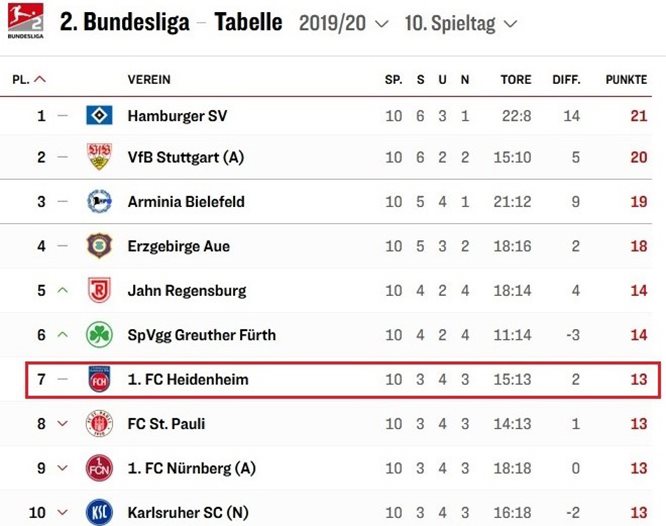
Task: Select the 1. FC Heidenheim crest
Action: (99, 379)
